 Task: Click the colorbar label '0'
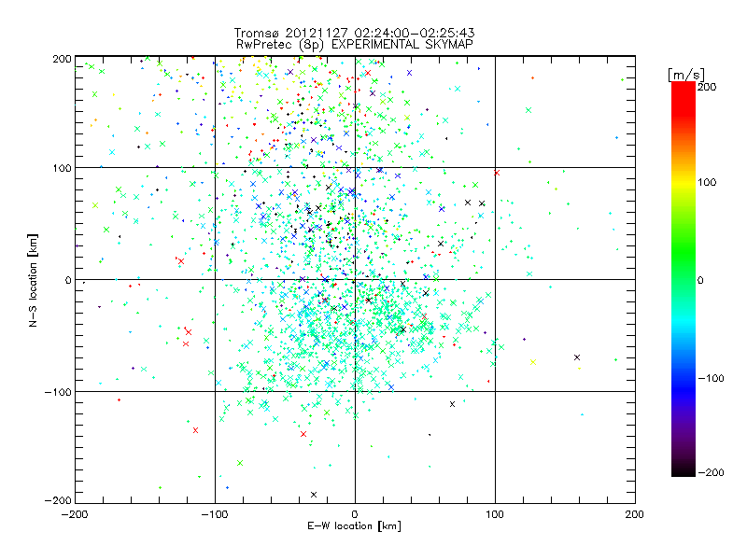(x=700, y=280)
